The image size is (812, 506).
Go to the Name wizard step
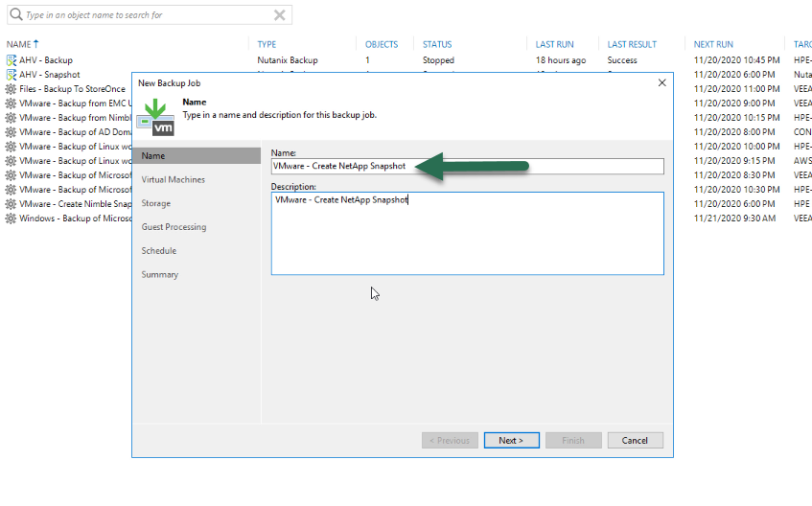click(197, 156)
